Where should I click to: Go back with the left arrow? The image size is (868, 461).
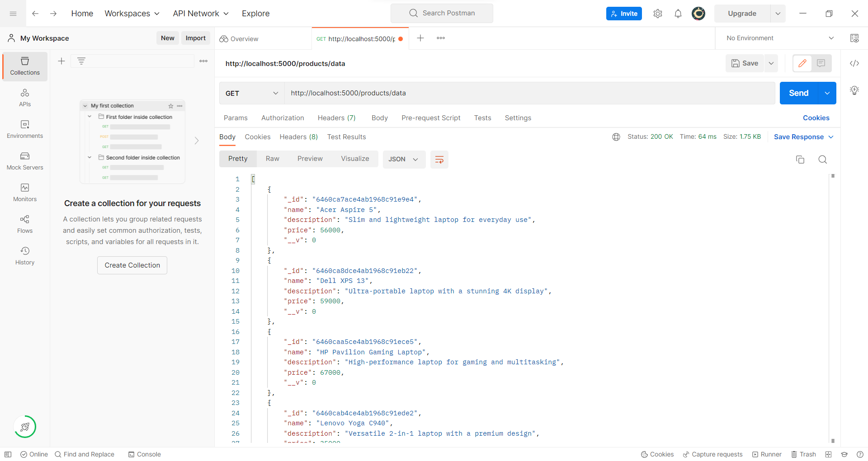(x=35, y=14)
